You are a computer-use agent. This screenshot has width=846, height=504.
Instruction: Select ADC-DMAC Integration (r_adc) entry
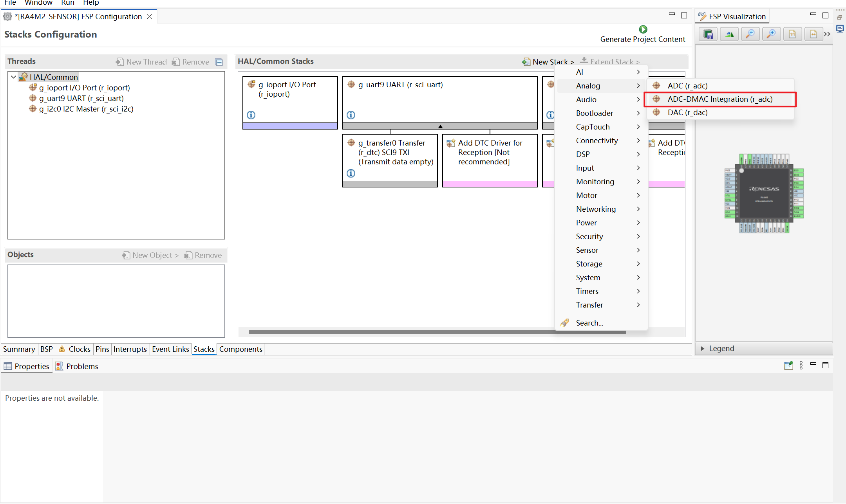click(719, 99)
